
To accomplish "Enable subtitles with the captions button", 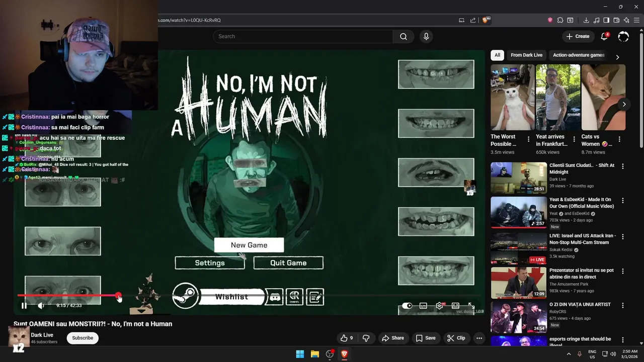I will pos(423,306).
